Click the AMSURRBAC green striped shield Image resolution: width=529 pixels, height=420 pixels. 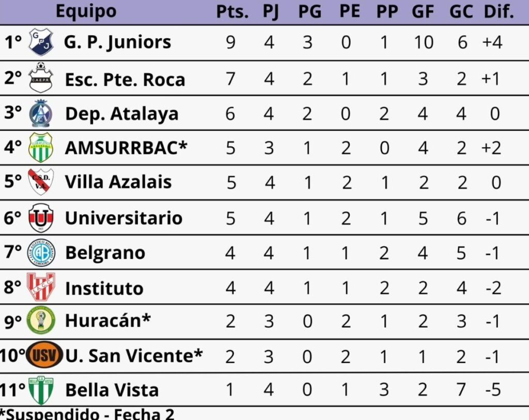pyautogui.click(x=41, y=148)
